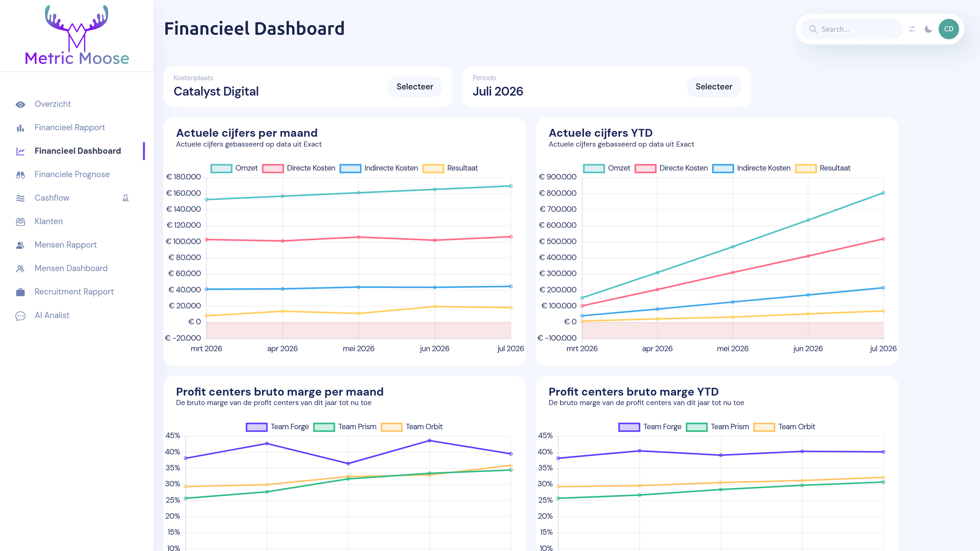This screenshot has width=980, height=551.
Task: Go to Mensen Dashboard
Action: [71, 268]
